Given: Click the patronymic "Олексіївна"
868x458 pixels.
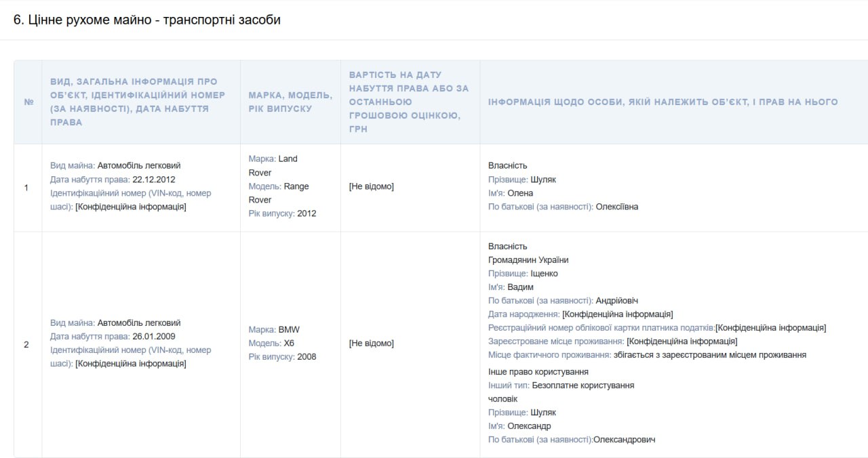Looking at the screenshot, I should tap(617, 207).
